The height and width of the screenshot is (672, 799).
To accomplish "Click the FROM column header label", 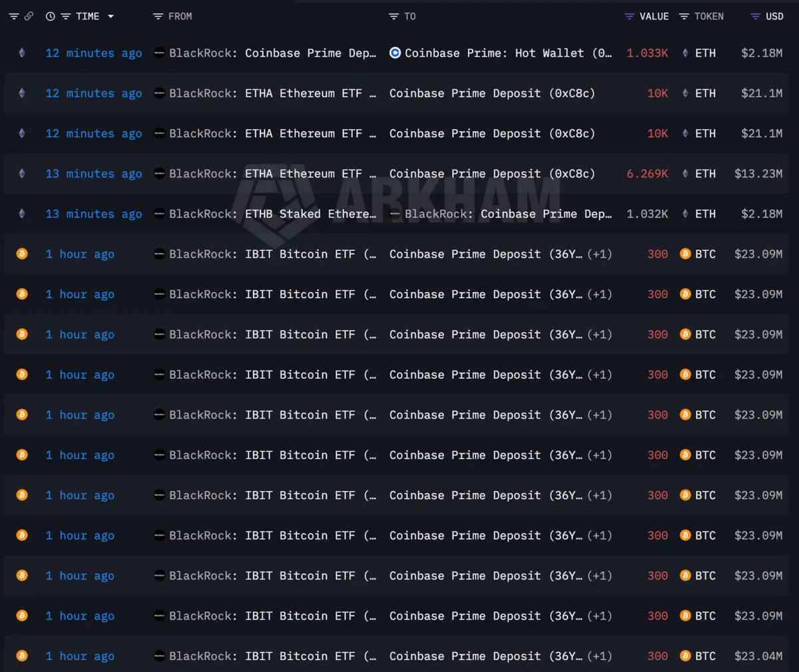I will 180,17.
